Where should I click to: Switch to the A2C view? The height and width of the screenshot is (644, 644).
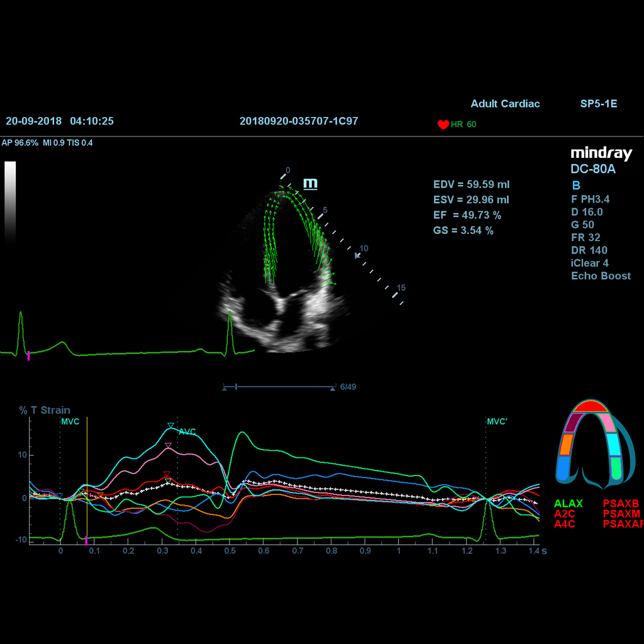[564, 514]
